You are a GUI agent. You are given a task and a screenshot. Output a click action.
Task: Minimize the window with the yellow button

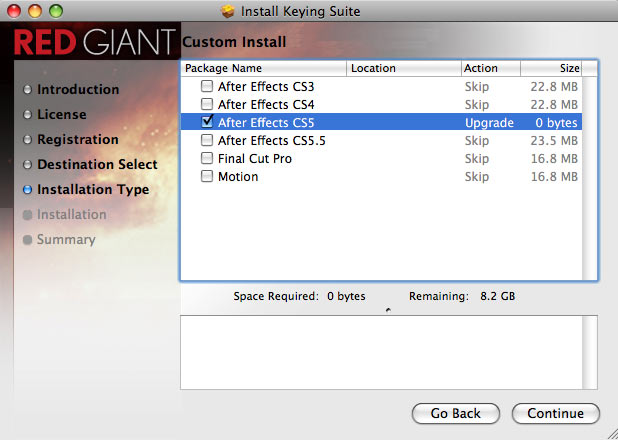35,11
